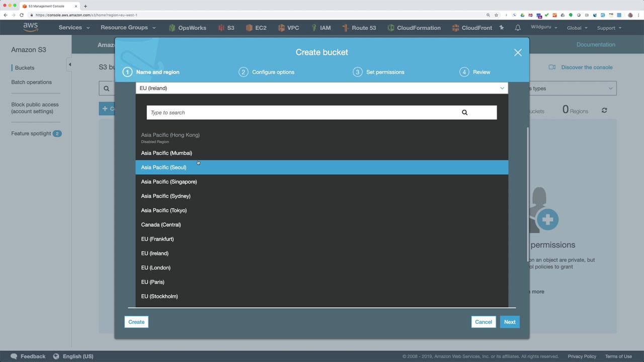Select Asia Pacific (Tokyo) region
This screenshot has width=644, height=362.
(x=321, y=210)
